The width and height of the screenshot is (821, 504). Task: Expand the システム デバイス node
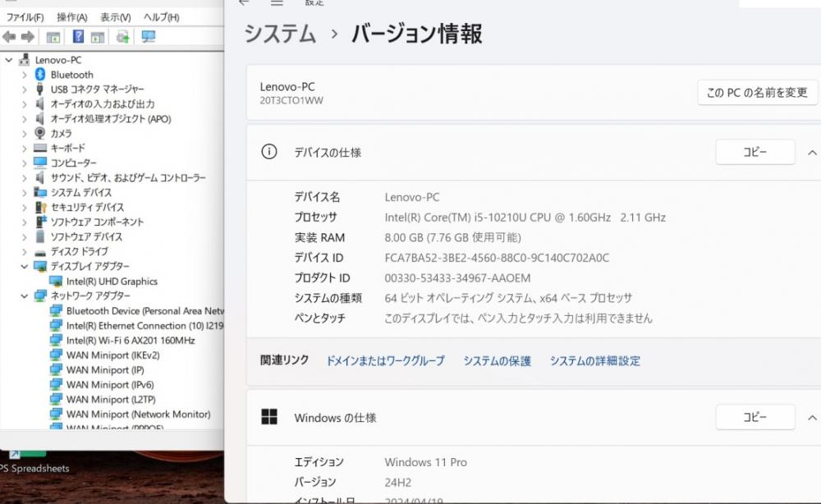click(x=24, y=193)
